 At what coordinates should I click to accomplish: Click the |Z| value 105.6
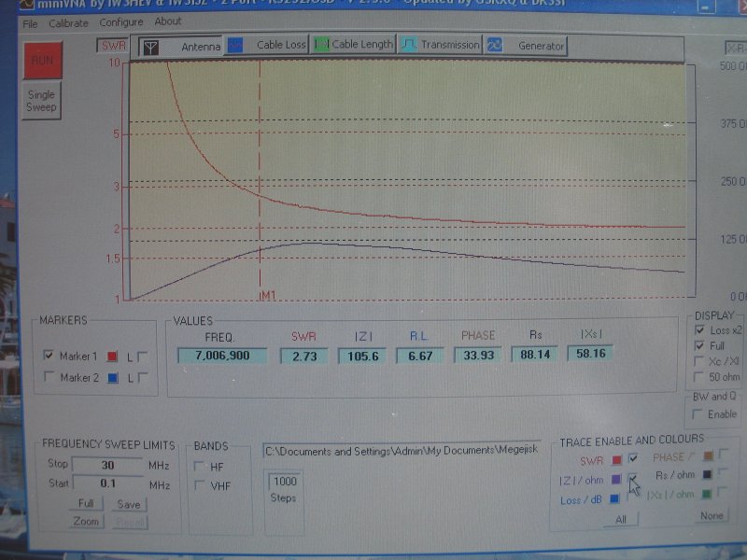tap(362, 356)
